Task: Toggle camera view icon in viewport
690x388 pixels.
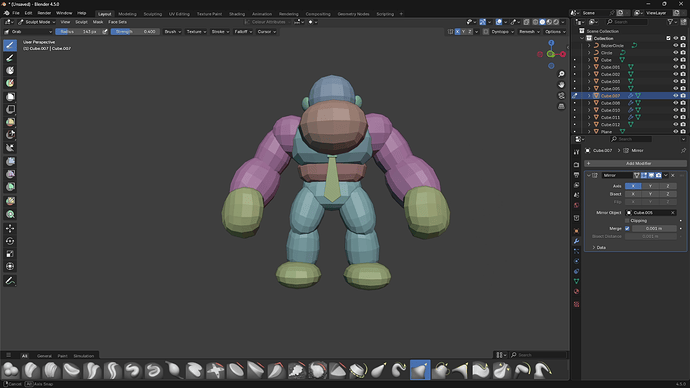Action: [x=561, y=95]
